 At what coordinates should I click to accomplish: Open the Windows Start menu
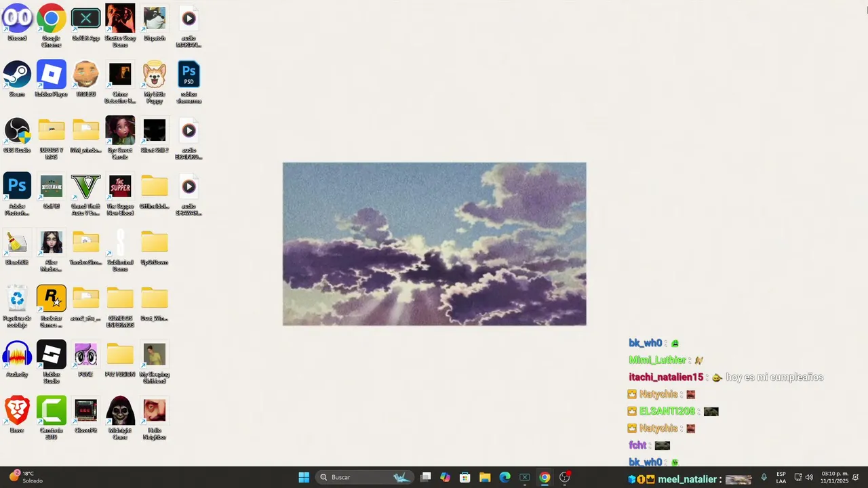[304, 477]
